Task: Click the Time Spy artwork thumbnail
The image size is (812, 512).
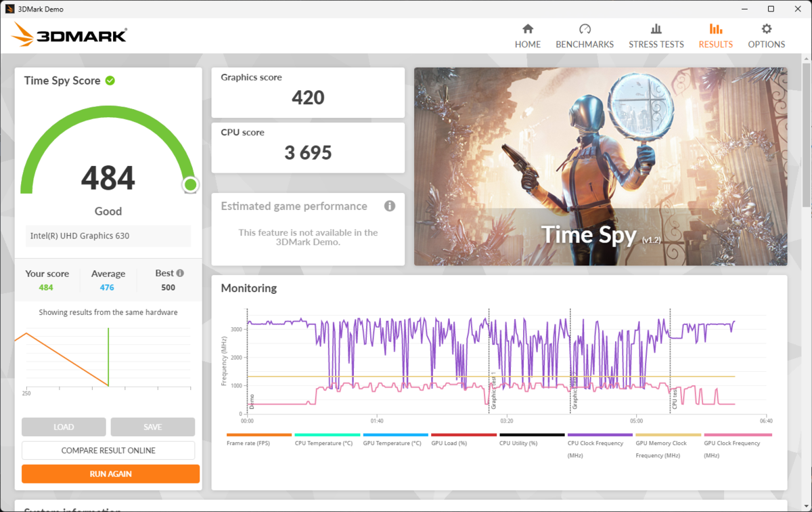Action: [x=601, y=167]
